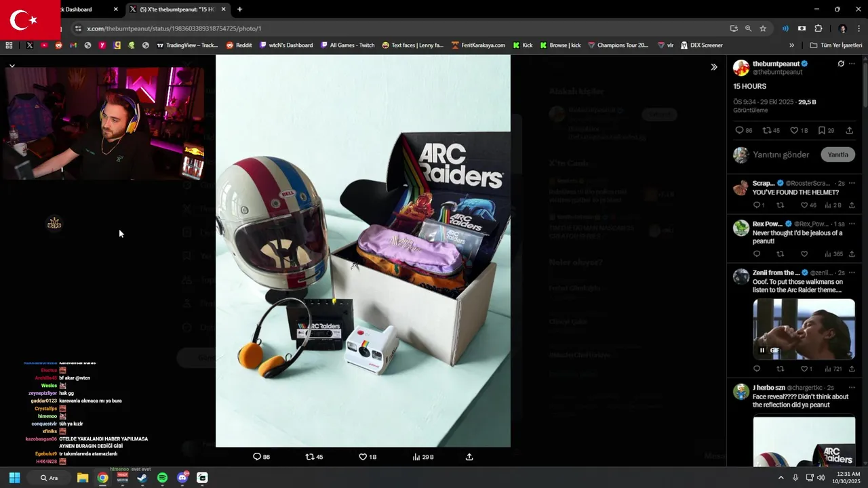Click the Yanıtını gönder reply field

pyautogui.click(x=781, y=155)
